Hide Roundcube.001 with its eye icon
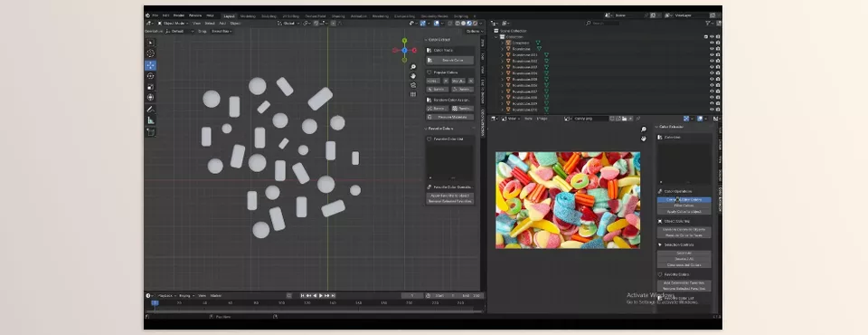 712,55
